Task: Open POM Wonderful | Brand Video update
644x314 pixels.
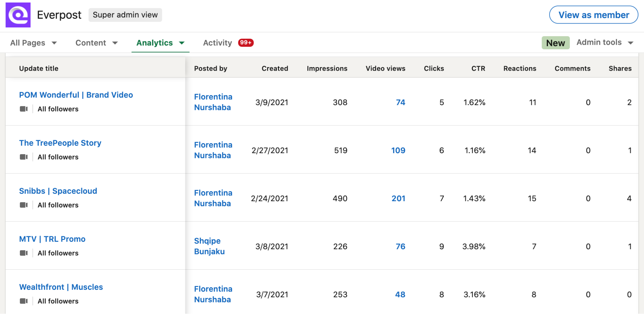Action: [76, 95]
